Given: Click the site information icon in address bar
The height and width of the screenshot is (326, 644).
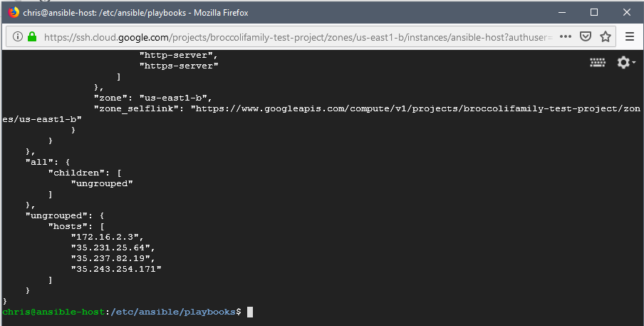Looking at the screenshot, I should pos(17,36).
